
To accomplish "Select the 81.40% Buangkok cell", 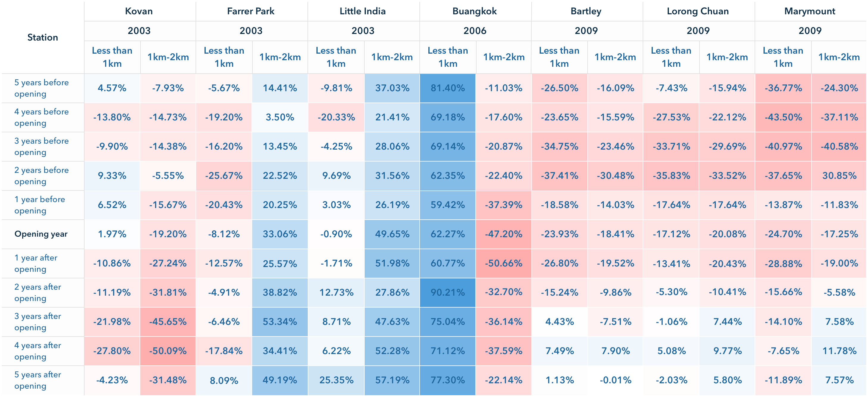I will click(447, 88).
